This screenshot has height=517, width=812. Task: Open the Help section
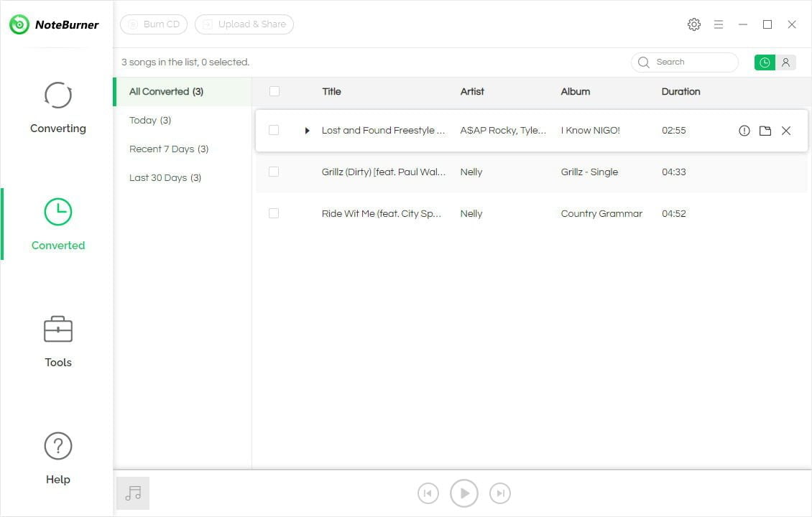click(57, 457)
